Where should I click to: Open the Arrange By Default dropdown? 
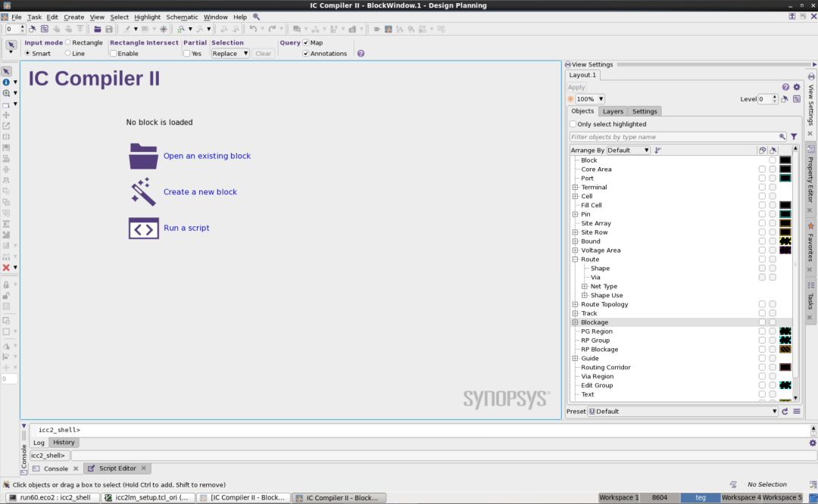[628, 150]
